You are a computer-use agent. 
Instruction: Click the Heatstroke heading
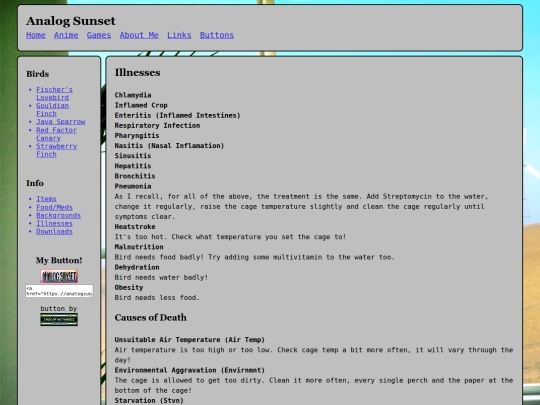click(135, 227)
